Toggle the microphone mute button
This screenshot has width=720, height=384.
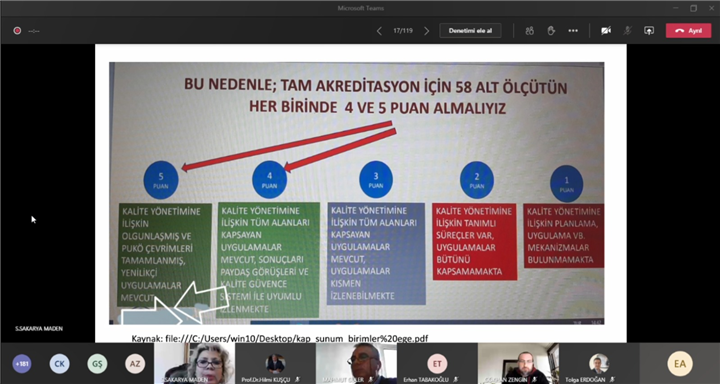coord(627,31)
